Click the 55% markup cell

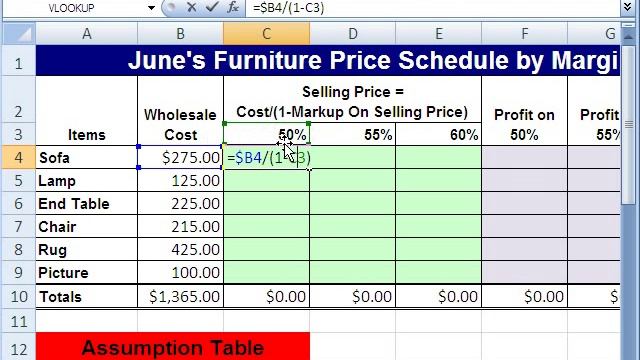tap(353, 134)
